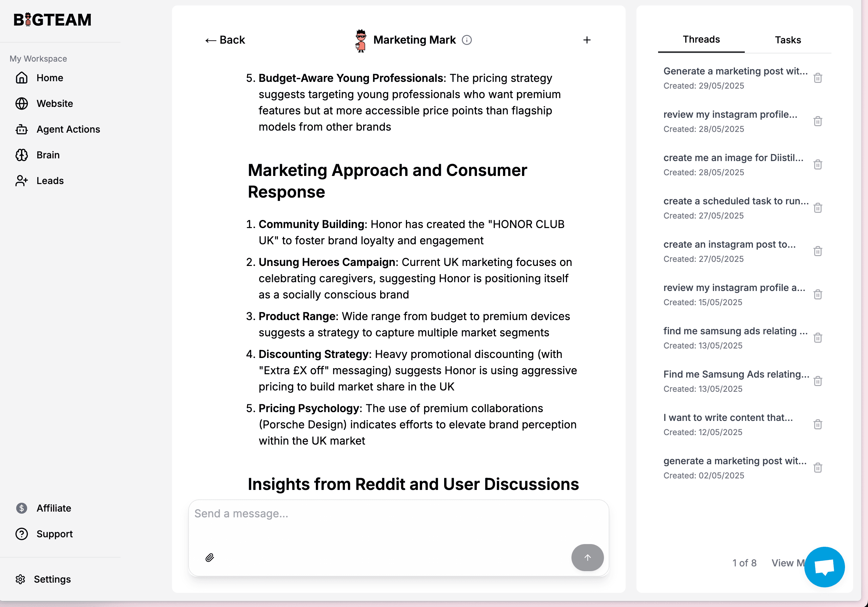Screen dimensions: 868x607
Task: Click 'Pricing Psychology' list item text
Action: click(x=308, y=408)
